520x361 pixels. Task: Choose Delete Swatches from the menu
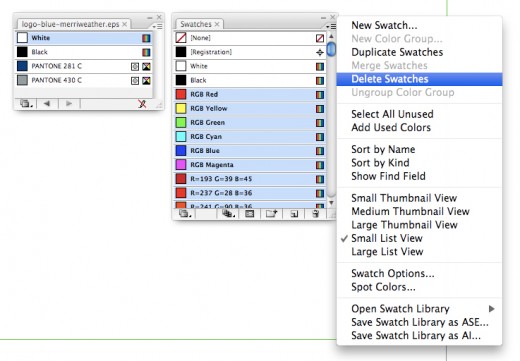tap(419, 79)
